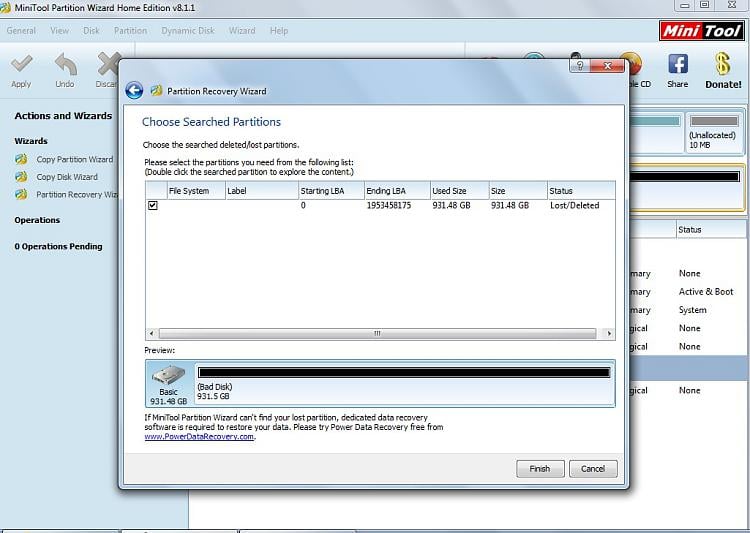Click the System status in main window
The height and width of the screenshot is (533, 750).
[692, 310]
